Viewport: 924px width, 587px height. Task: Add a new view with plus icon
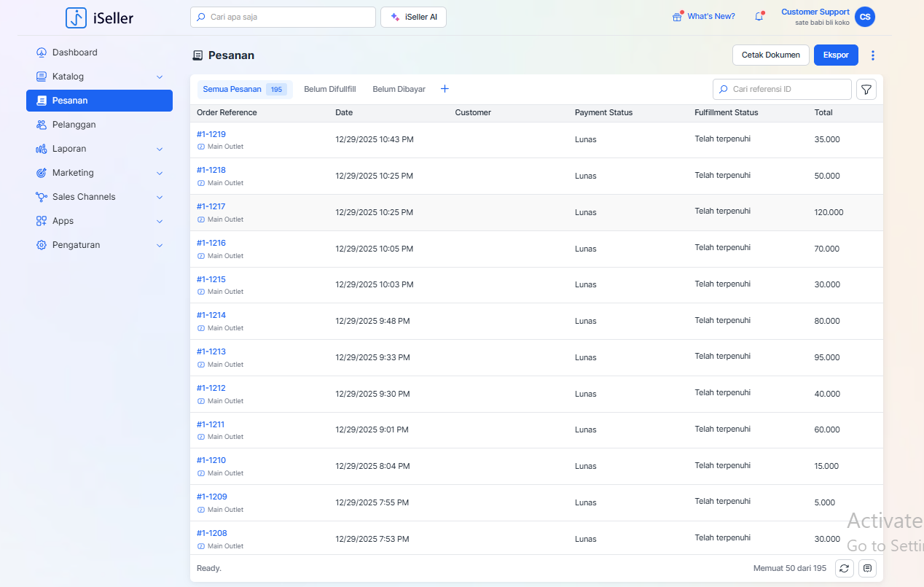445,89
